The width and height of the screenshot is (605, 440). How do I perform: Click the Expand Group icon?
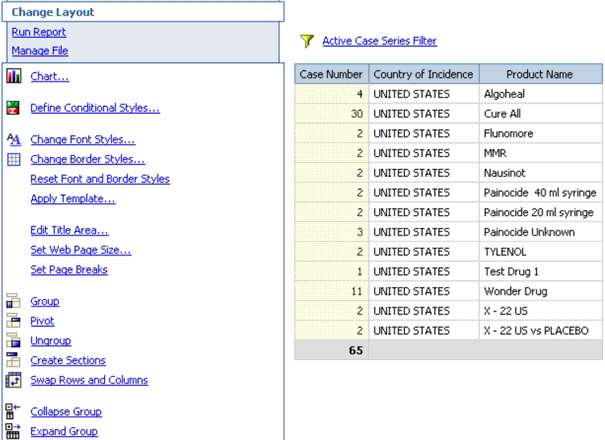(x=13, y=431)
